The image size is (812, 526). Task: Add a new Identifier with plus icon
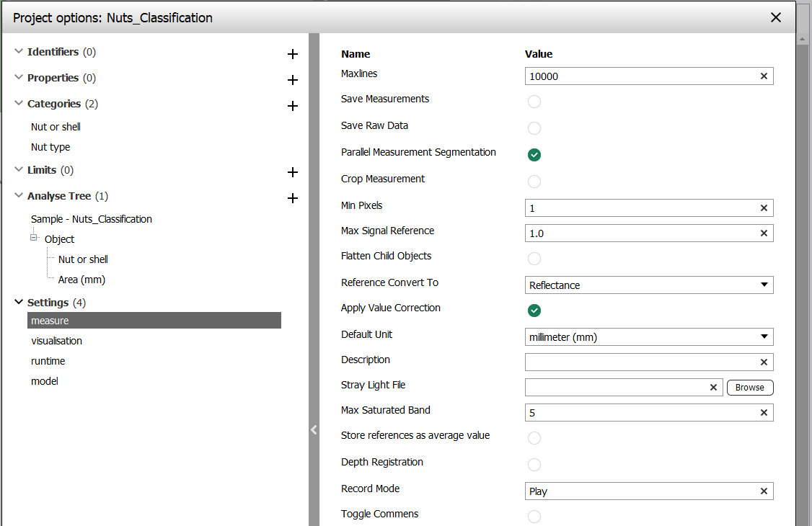click(292, 54)
